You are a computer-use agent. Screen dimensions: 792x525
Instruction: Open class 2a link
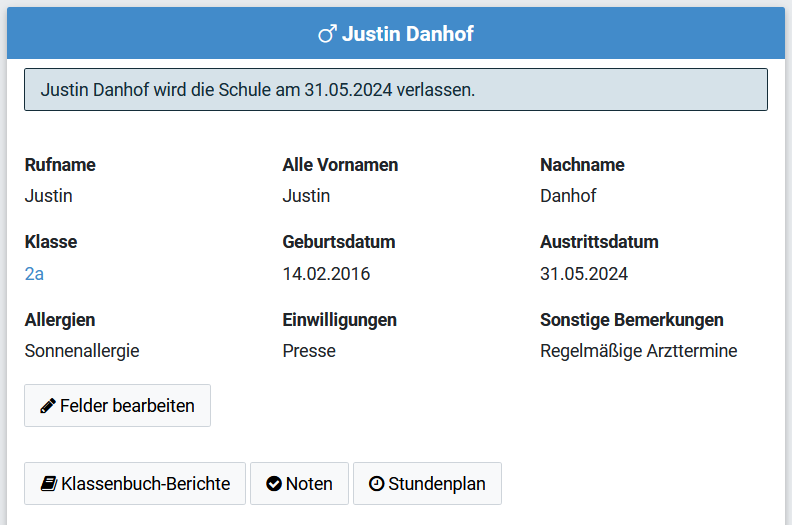click(34, 274)
